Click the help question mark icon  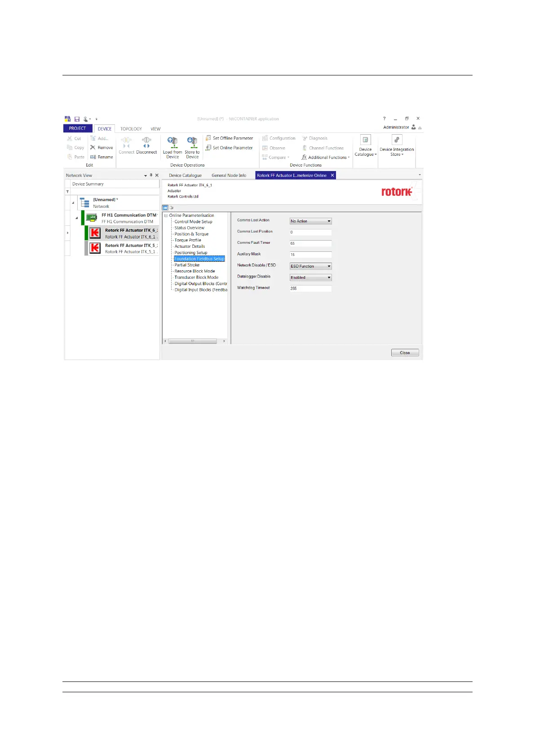pos(384,119)
